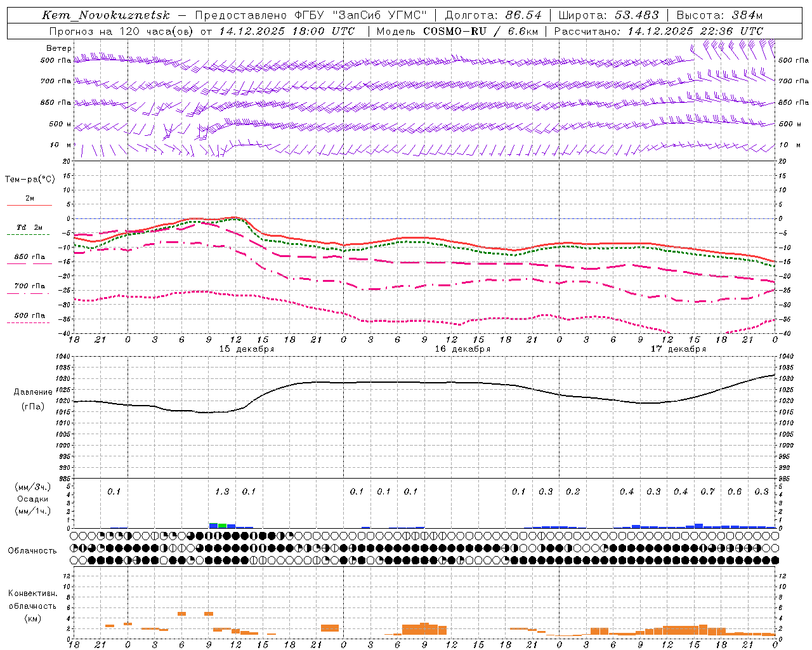Image resolution: width=812 pixels, height=650 pixels.
Task: Click the 'Осадки' precipitation panel label
Action: coord(33,499)
